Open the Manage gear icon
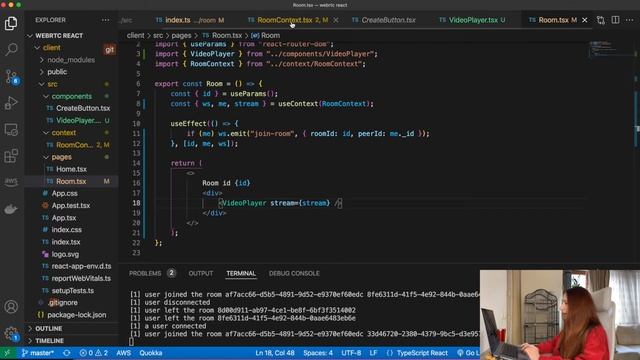The width and height of the screenshot is (640, 360). click(x=11, y=334)
